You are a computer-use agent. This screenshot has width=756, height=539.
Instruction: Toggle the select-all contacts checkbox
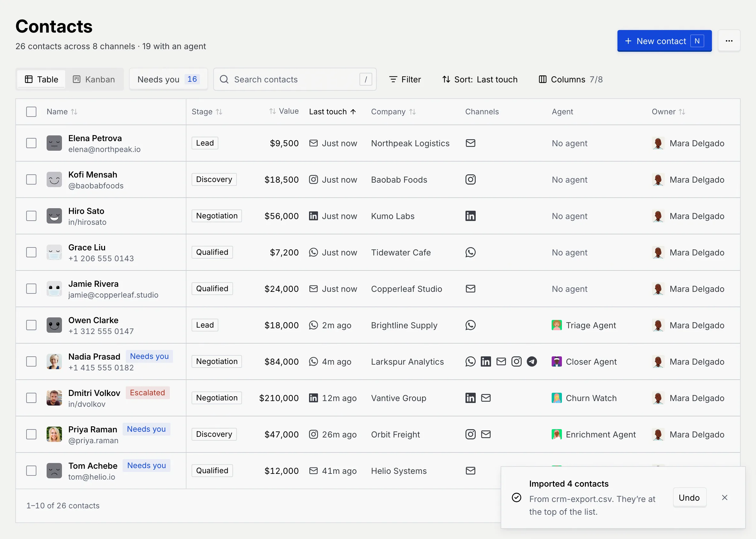click(x=31, y=111)
